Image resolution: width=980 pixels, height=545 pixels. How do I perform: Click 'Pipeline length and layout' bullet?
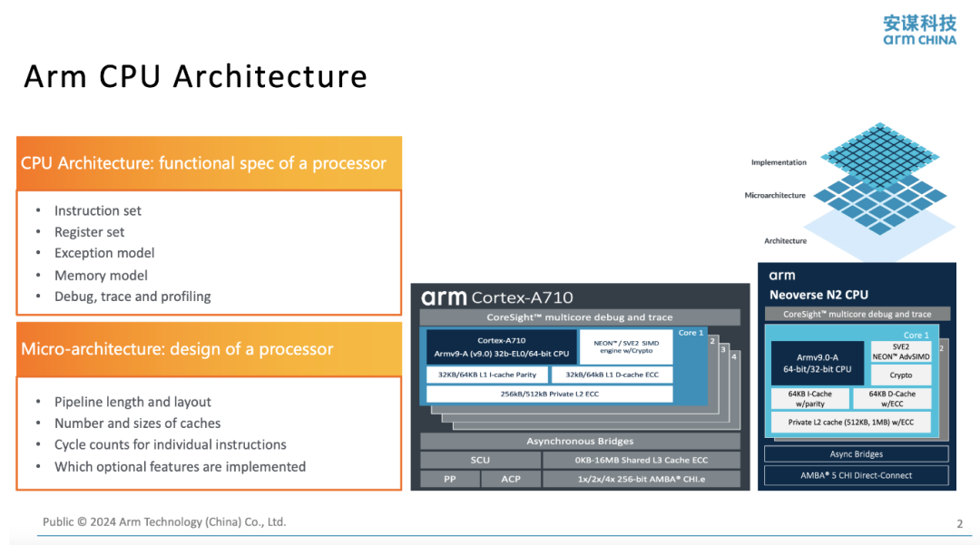pyautogui.click(x=132, y=402)
